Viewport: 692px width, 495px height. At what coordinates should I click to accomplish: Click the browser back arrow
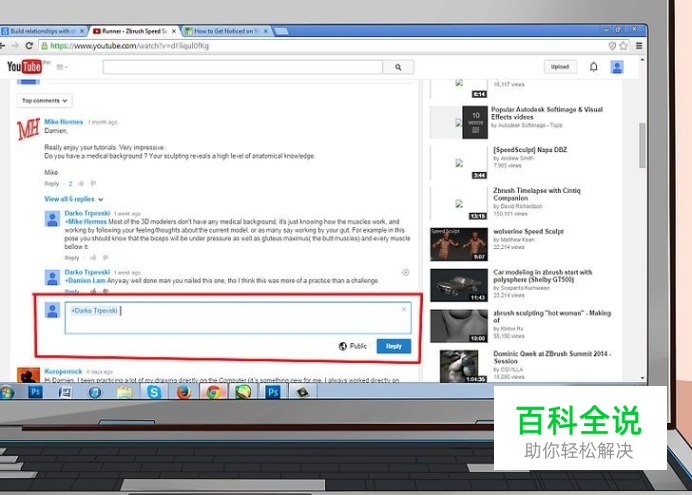[3, 45]
